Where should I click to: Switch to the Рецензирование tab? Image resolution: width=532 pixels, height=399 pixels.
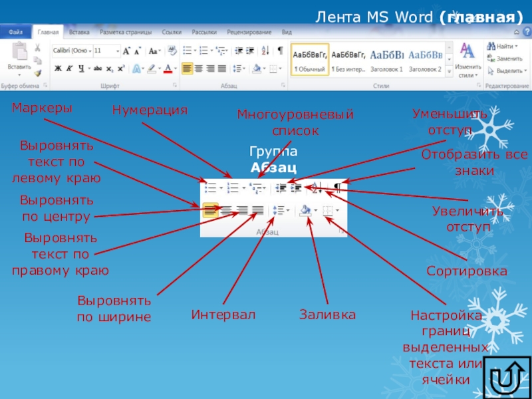click(249, 32)
